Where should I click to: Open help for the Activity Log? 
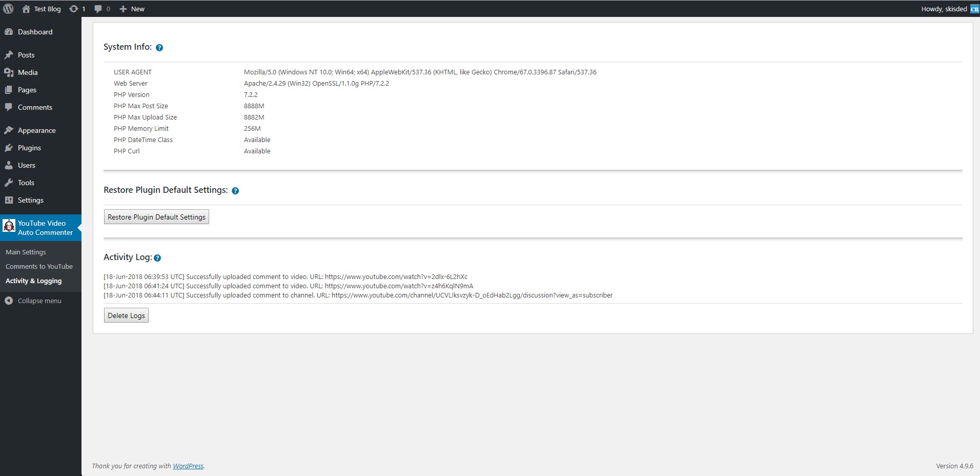pyautogui.click(x=157, y=257)
